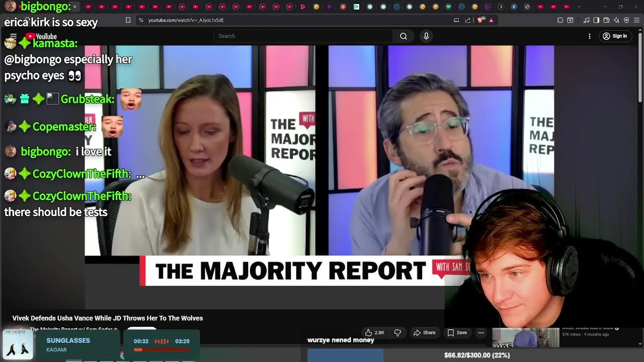Image resolution: width=644 pixels, height=362 pixels.
Task: Open more actions ellipsis beside Save
Action: (x=481, y=332)
